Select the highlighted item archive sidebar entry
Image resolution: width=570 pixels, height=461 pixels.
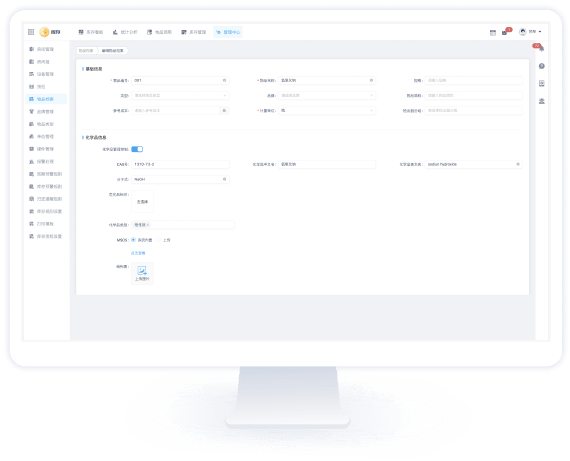[x=46, y=99]
